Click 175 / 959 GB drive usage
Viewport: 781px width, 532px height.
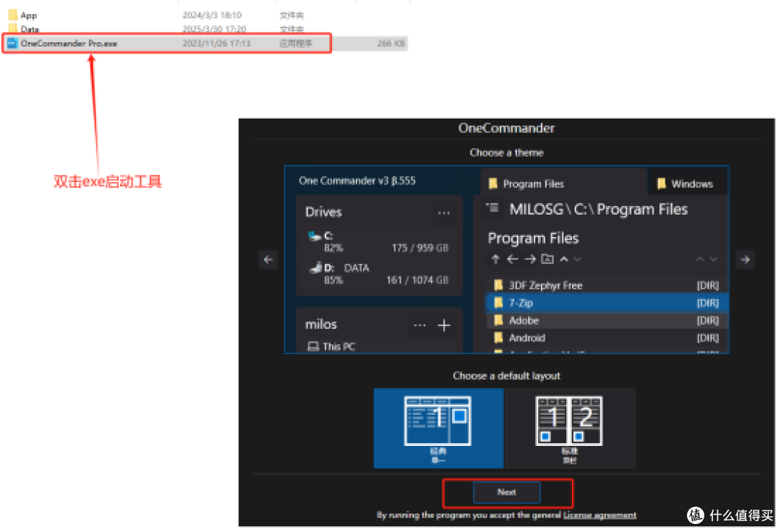tap(420, 248)
